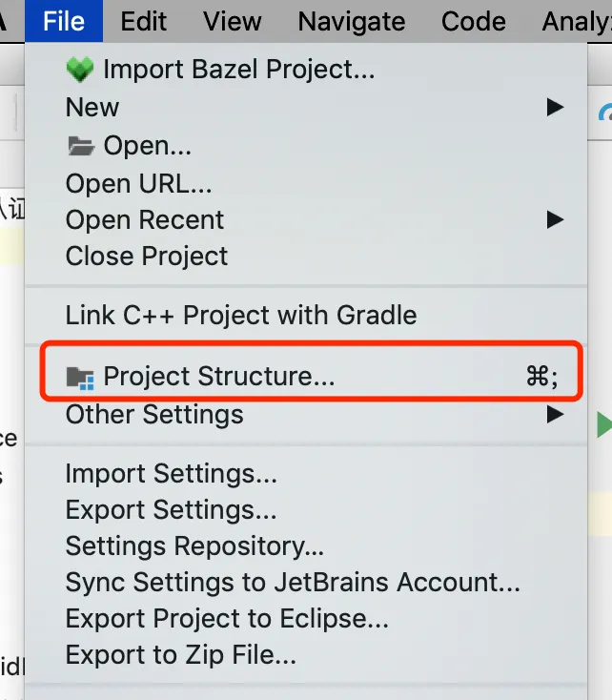The width and height of the screenshot is (612, 700).
Task: Choose Import Settings... option
Action: [x=171, y=473]
